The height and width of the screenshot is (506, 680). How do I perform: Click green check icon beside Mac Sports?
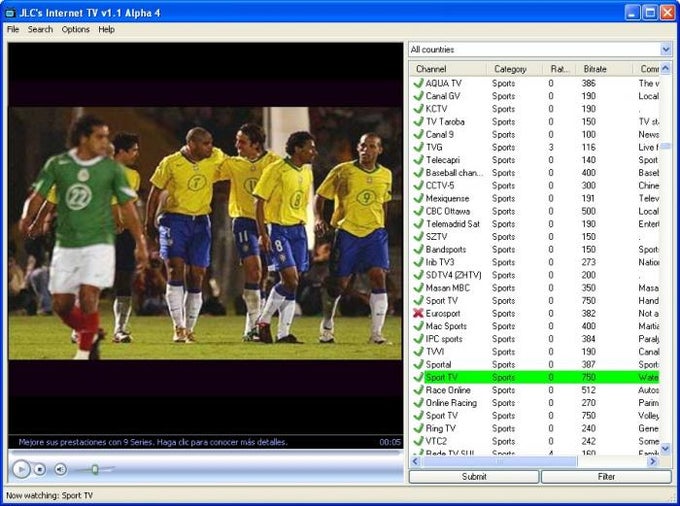(418, 326)
